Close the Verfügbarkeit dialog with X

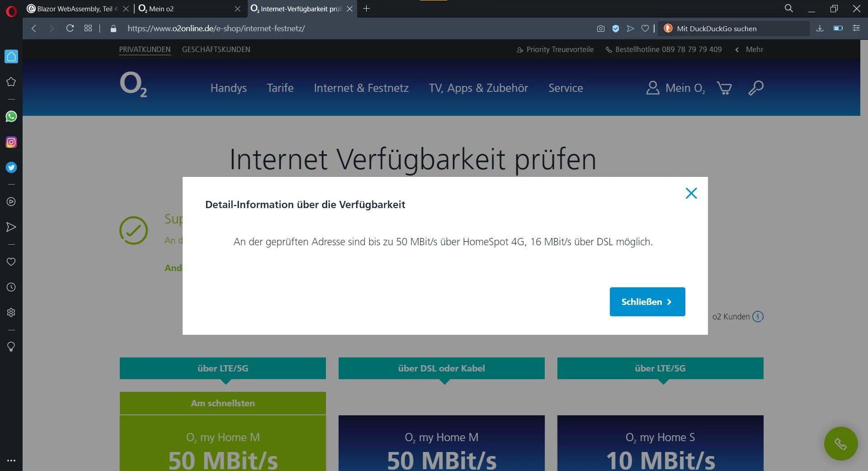tap(691, 193)
